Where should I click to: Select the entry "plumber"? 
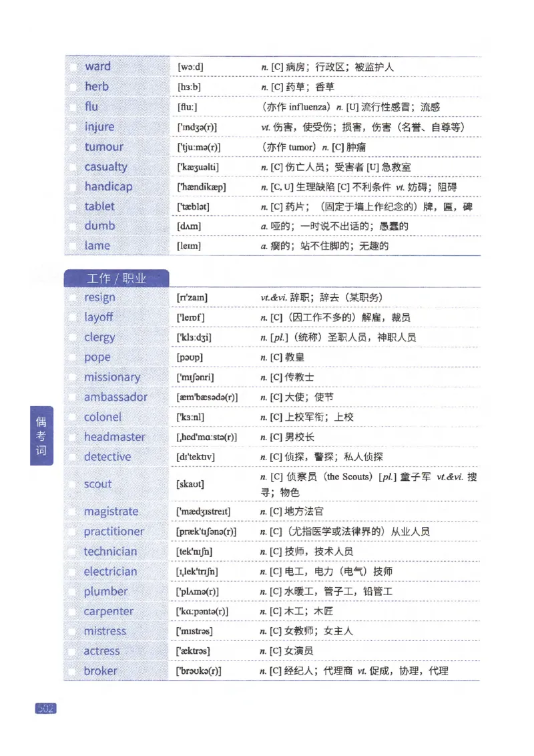click(105, 591)
